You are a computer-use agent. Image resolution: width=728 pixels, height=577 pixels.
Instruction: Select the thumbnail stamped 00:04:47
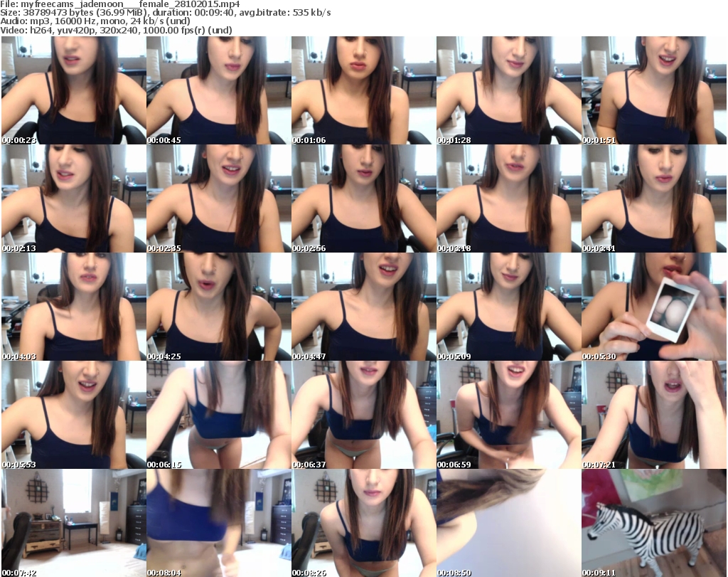(x=363, y=307)
